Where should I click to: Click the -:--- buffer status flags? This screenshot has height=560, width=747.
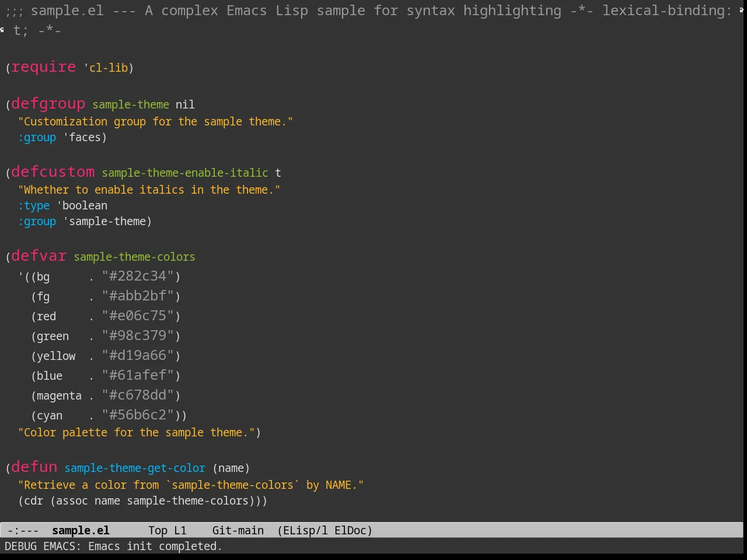tap(23, 530)
